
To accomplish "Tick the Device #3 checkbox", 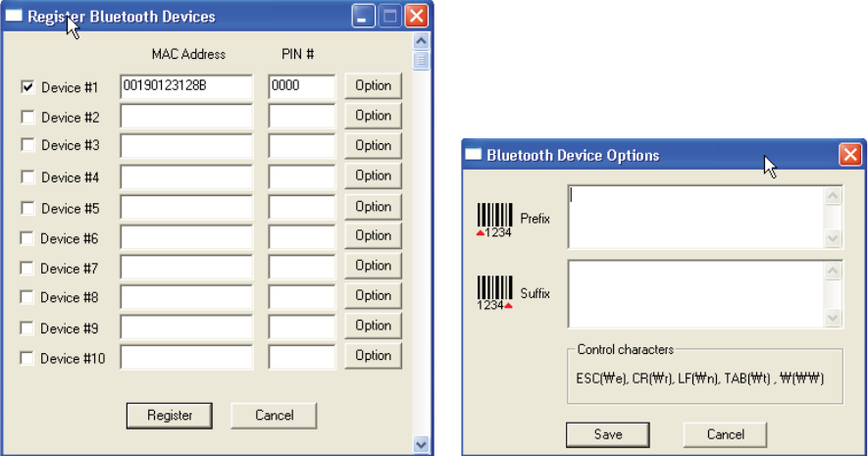I will 27,145.
